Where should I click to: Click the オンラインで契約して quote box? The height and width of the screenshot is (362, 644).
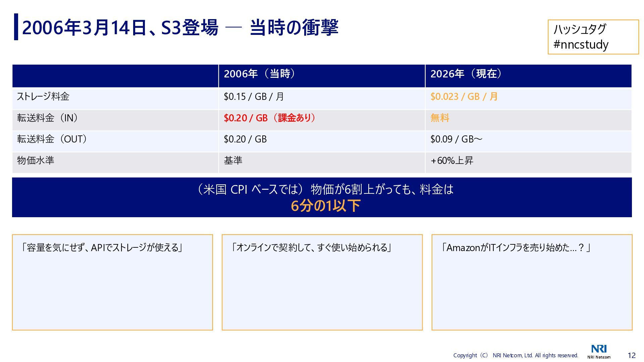(322, 282)
